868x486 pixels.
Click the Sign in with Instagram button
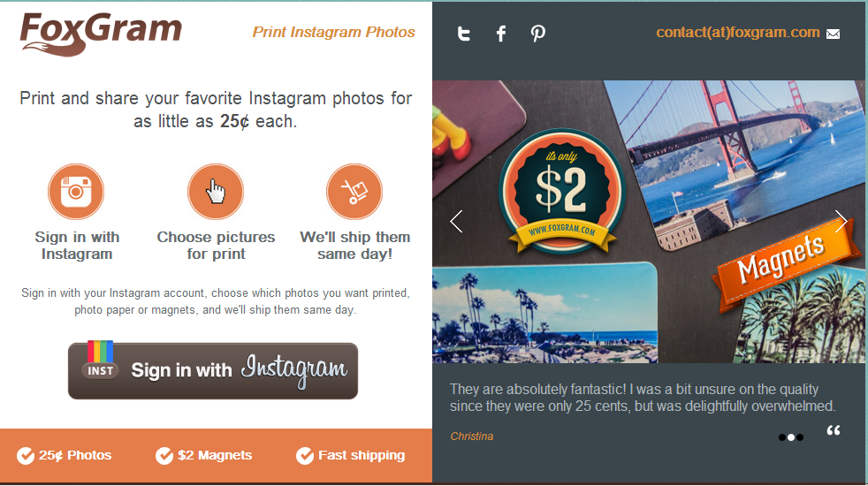[x=213, y=370]
